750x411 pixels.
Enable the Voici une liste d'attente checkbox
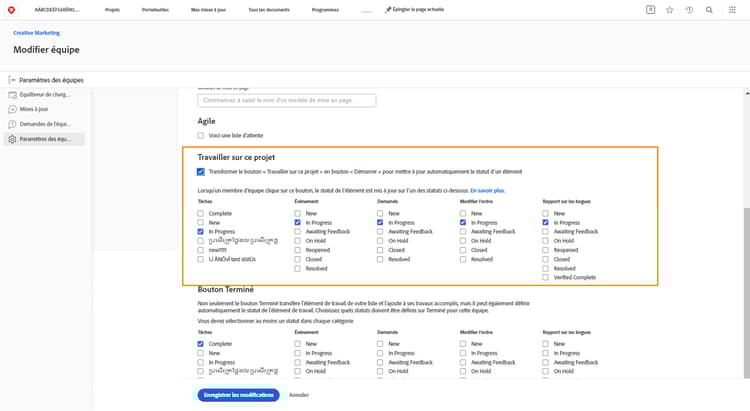(x=201, y=135)
